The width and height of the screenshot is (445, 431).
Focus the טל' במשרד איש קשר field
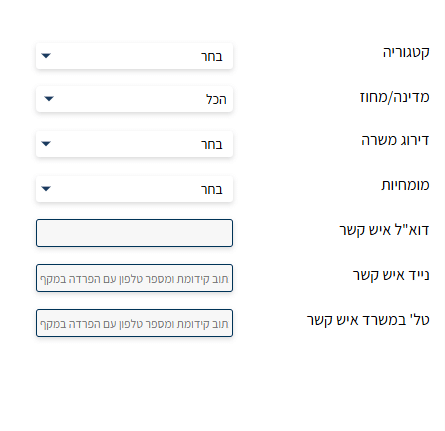pyautogui.click(x=134, y=323)
